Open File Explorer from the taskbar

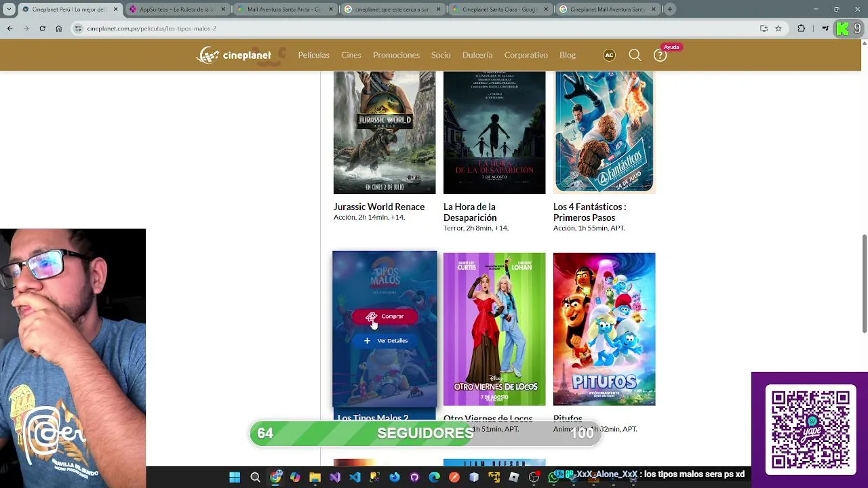(x=315, y=478)
